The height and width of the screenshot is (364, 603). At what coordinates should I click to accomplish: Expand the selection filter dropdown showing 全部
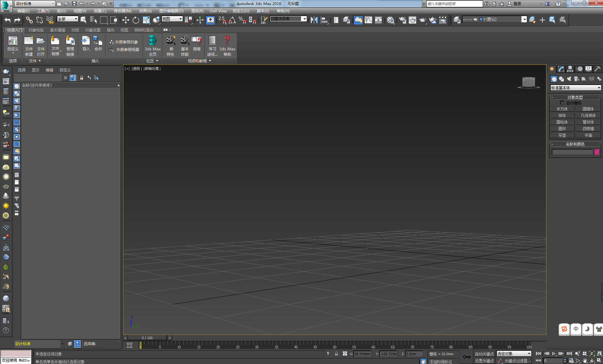pyautogui.click(x=67, y=19)
